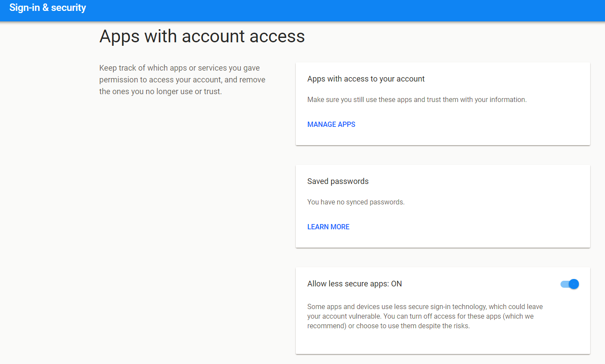Click the Apps with access to your account title
The height and width of the screenshot is (364, 605).
[366, 79]
